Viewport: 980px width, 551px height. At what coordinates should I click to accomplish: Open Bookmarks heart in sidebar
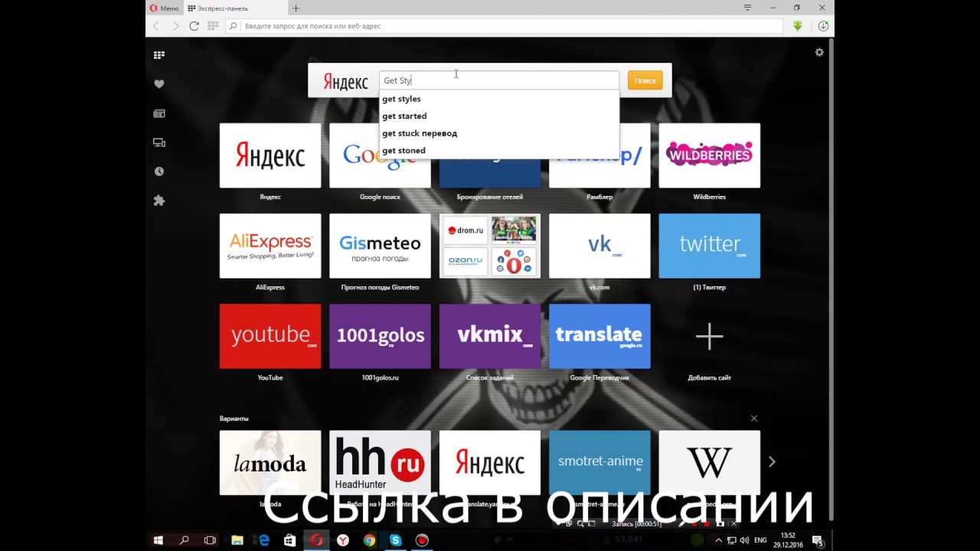click(x=159, y=84)
